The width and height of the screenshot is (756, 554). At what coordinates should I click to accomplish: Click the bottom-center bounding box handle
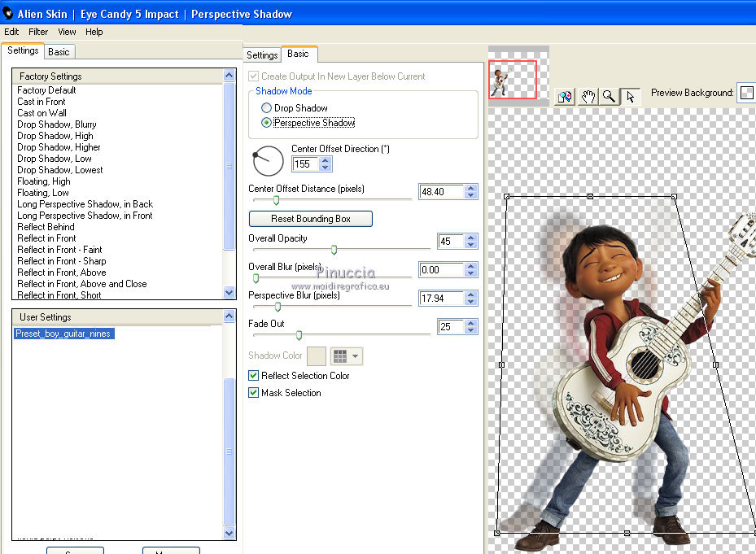[x=627, y=534]
